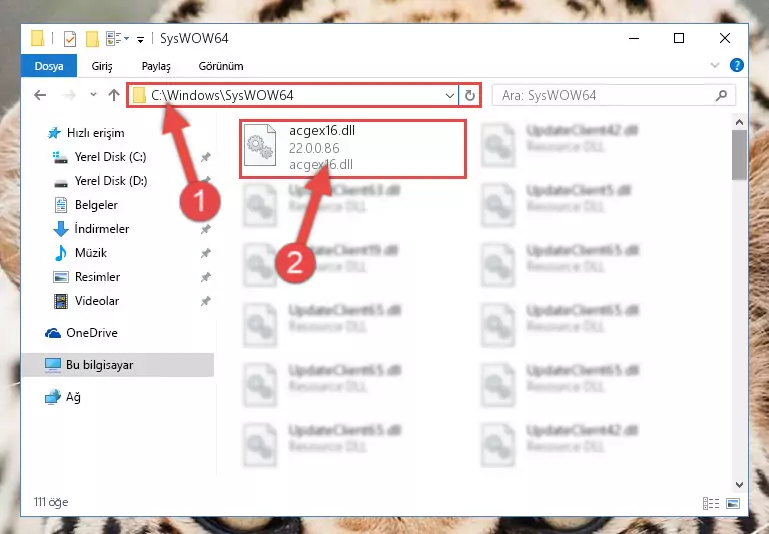Open the İndirmeler folder

[102, 229]
